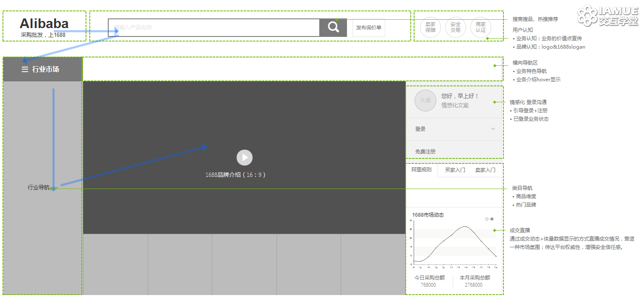Image resolution: width=644 pixels, height=303 pixels.
Task: Click the magnifier search button
Action: pos(333,27)
